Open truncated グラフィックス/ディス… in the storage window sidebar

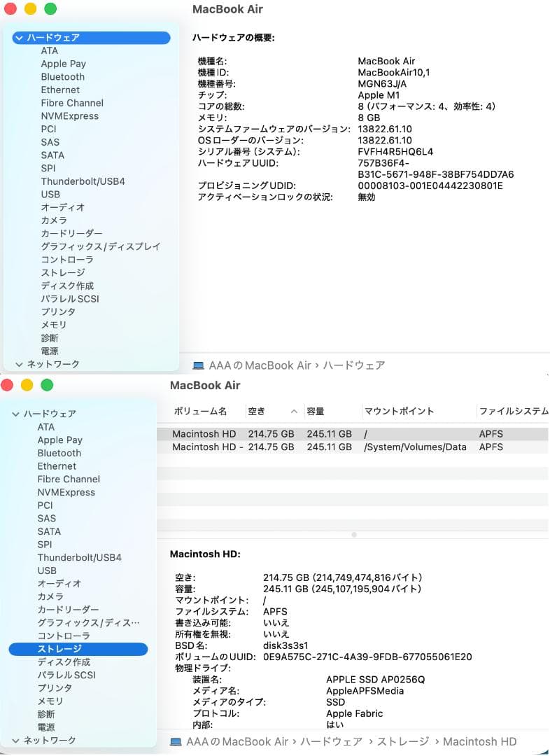point(88,623)
